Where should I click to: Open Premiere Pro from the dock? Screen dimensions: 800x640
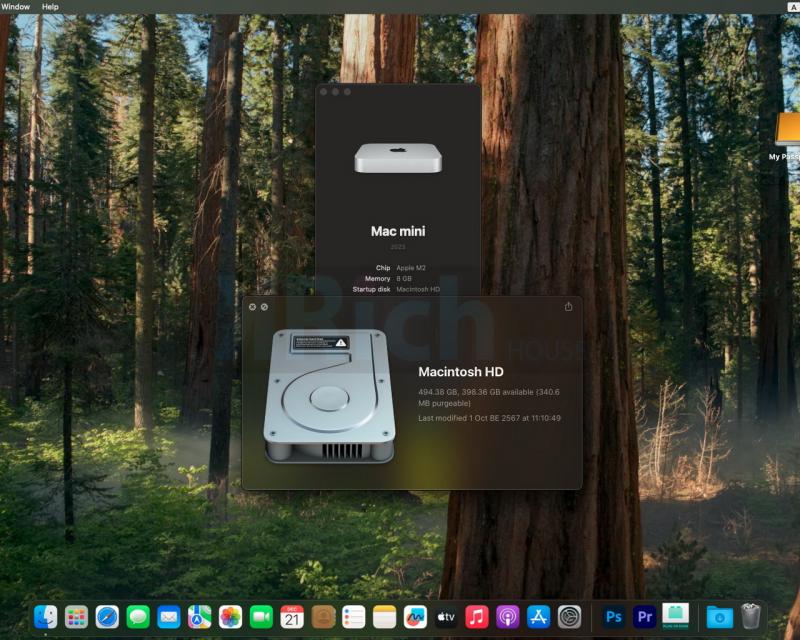[x=645, y=617]
